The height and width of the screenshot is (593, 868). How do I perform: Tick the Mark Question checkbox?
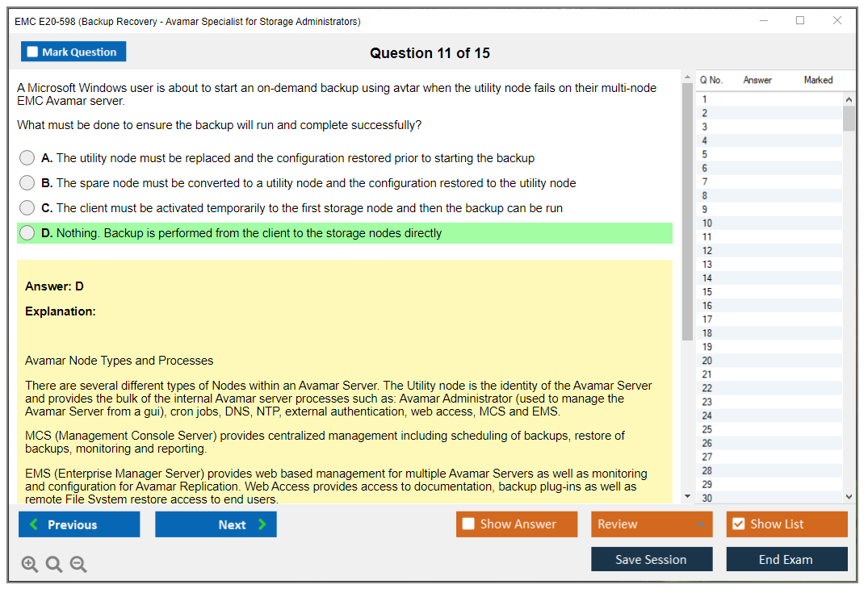click(33, 52)
